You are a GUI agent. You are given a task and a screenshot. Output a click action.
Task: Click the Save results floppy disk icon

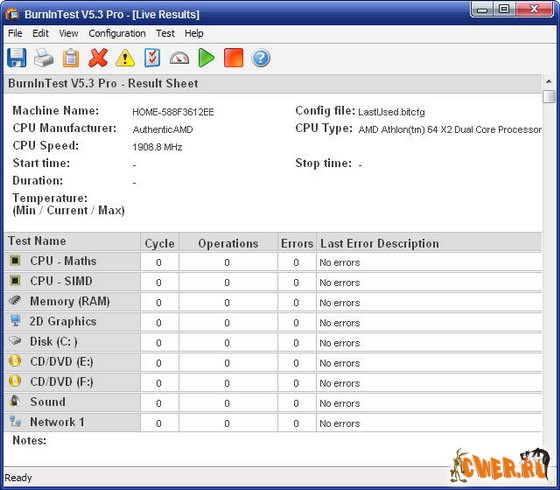pyautogui.click(x=16, y=58)
